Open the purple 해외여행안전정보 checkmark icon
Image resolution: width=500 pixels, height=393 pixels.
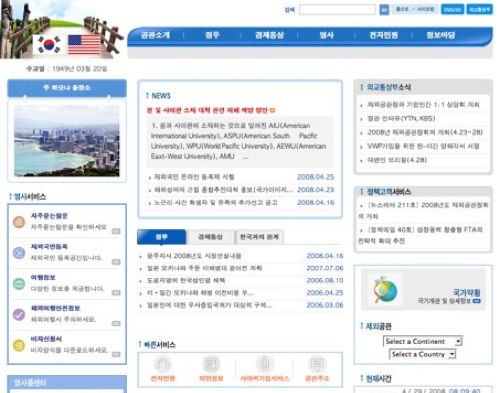coord(19,314)
